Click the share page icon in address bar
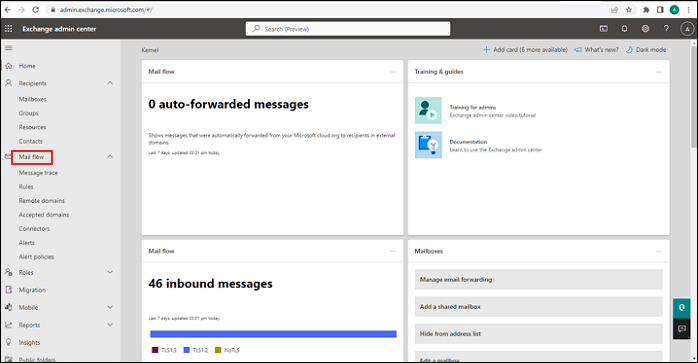Screen dimensions: 698x363 pyautogui.click(x=614, y=10)
